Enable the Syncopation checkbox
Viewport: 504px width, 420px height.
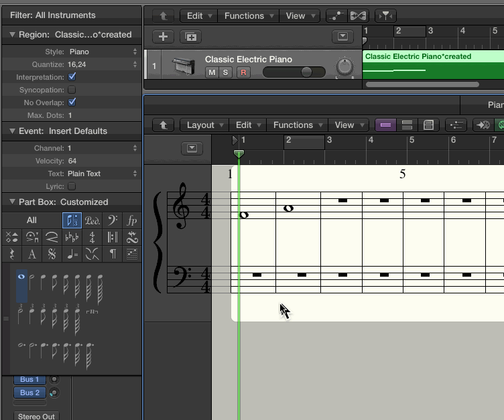tap(72, 90)
